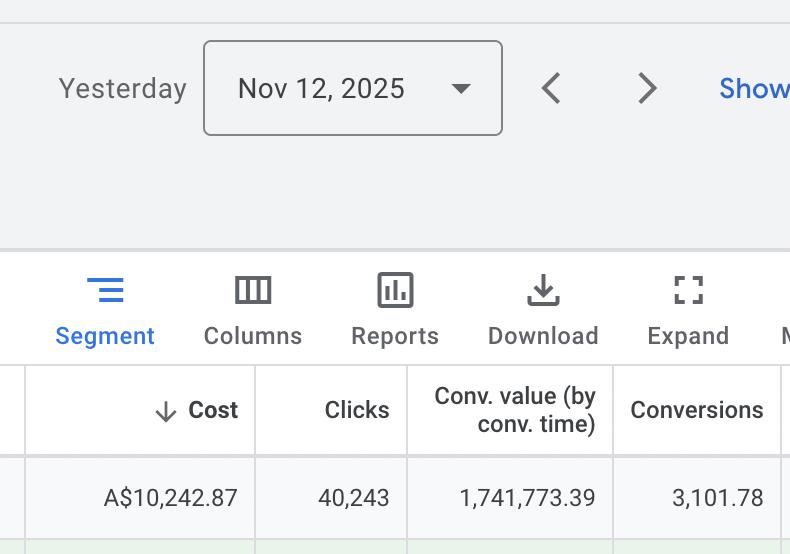Open the Reports icon
790x554 pixels.
tap(396, 290)
